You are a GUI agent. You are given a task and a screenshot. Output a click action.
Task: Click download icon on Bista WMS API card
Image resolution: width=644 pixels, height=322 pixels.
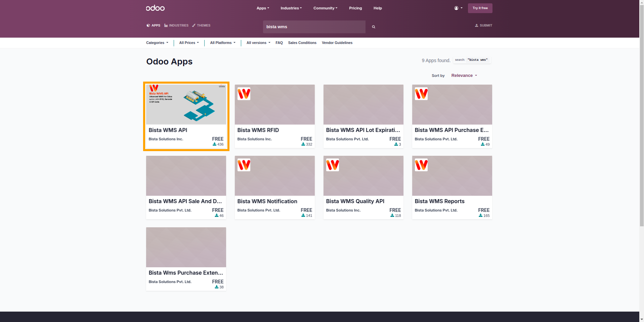[x=214, y=144]
